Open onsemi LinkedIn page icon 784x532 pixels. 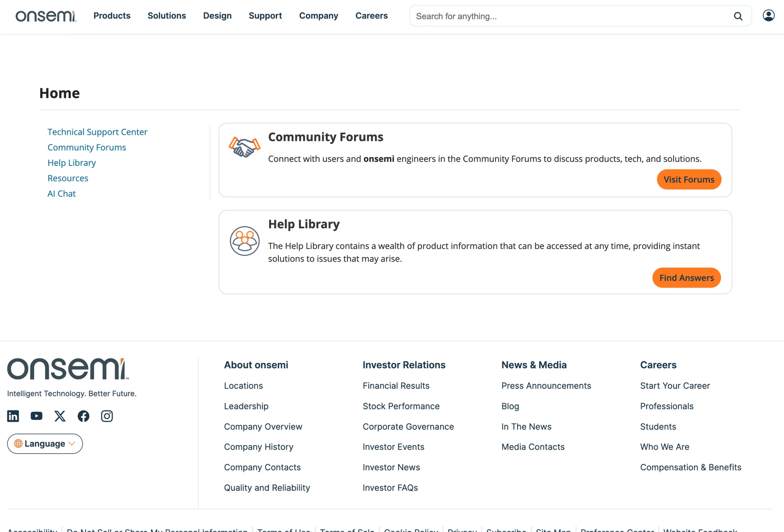[x=13, y=416]
